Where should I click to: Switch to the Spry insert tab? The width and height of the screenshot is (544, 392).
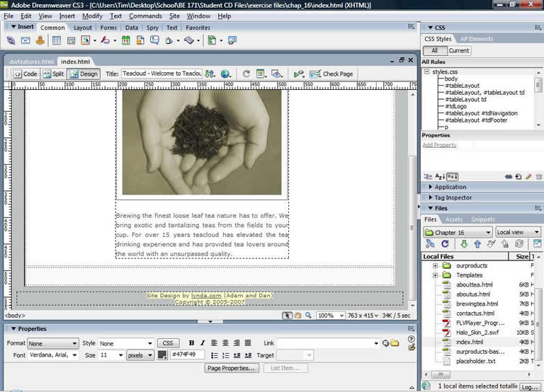[x=152, y=28]
